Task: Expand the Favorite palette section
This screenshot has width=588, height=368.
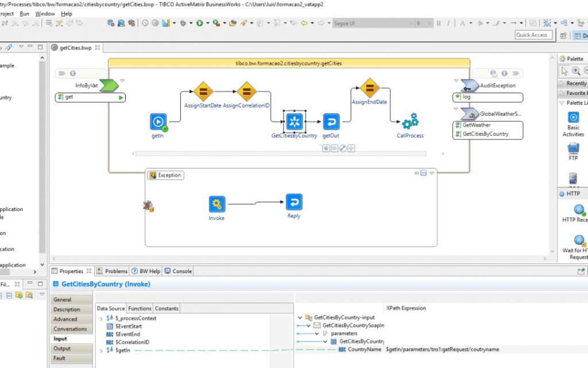Action: (x=562, y=93)
